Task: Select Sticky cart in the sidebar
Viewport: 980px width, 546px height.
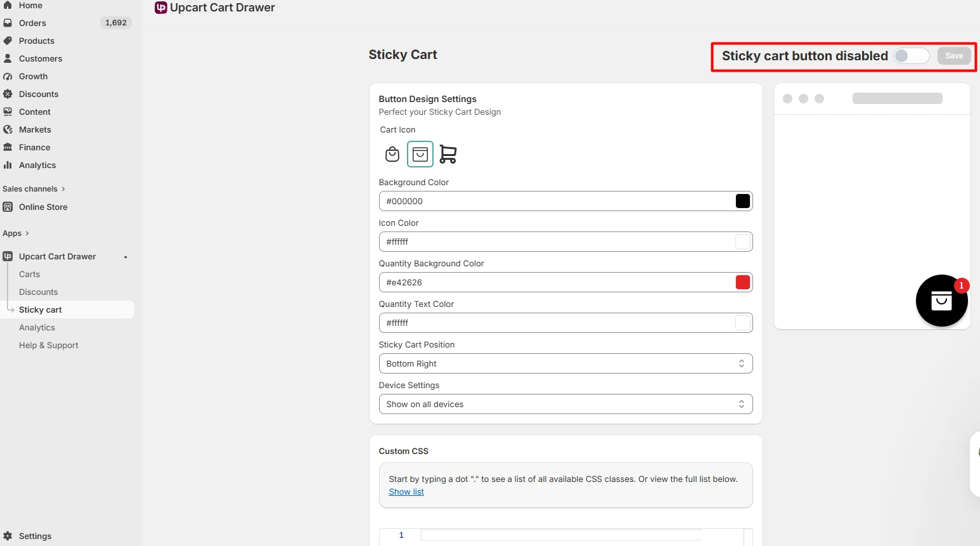Action: click(x=40, y=309)
